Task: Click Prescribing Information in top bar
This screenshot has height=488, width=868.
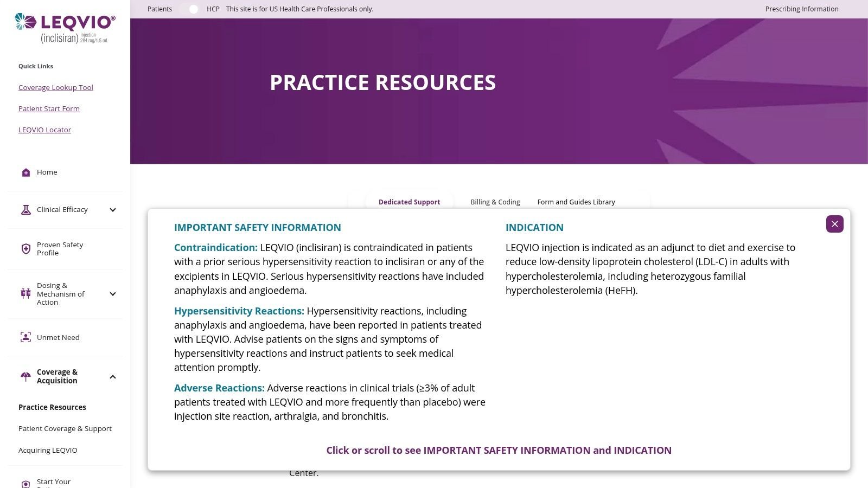Action: pos(801,9)
